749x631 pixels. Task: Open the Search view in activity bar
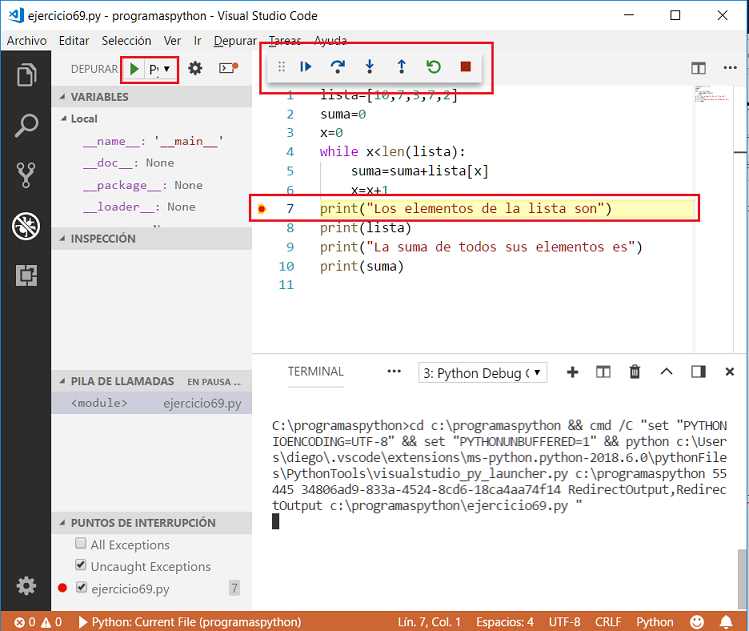pos(26,126)
